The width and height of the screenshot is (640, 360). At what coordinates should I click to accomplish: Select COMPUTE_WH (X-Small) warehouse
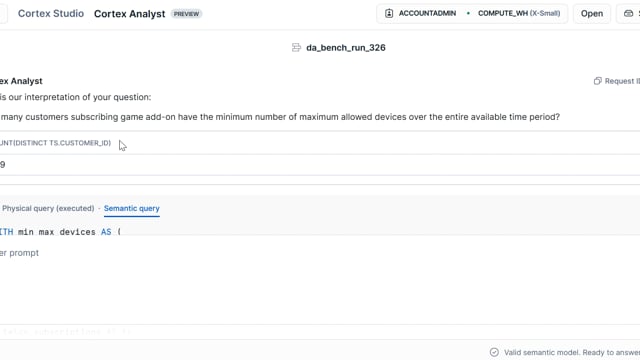(x=519, y=13)
